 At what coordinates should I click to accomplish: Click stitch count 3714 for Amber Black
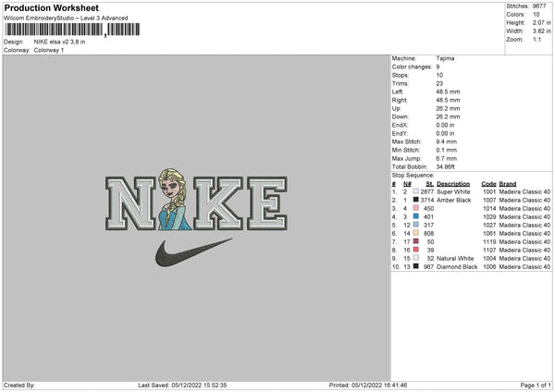coord(427,201)
